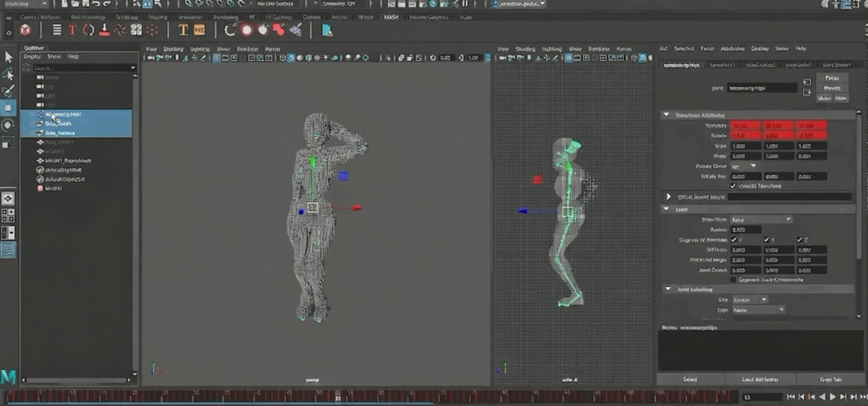Image resolution: width=868 pixels, height=406 pixels.
Task: Open the Shading menu in left viewport
Action: pos(173,48)
